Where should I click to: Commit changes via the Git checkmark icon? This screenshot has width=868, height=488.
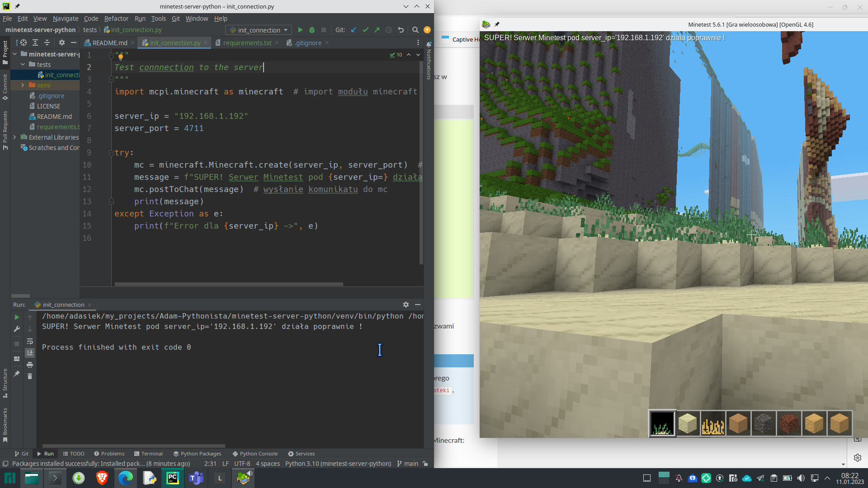pyautogui.click(x=365, y=30)
